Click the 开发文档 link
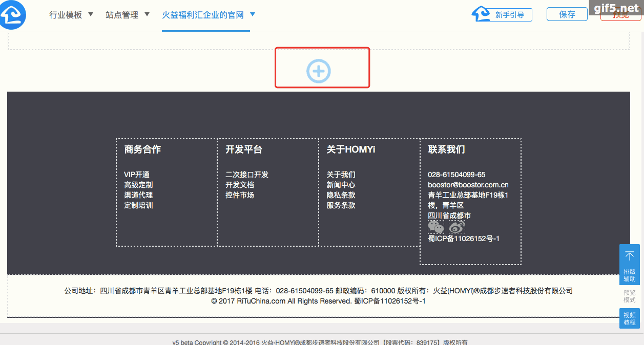 point(240,185)
